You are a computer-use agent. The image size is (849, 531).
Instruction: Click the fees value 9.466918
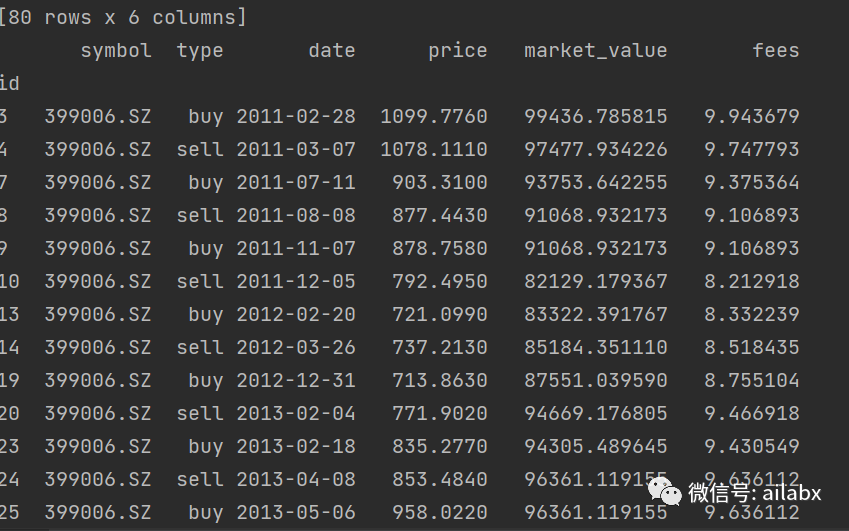pos(752,414)
